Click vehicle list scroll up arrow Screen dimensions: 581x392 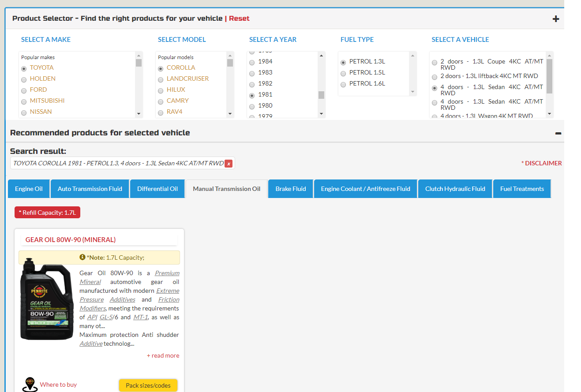(x=550, y=56)
